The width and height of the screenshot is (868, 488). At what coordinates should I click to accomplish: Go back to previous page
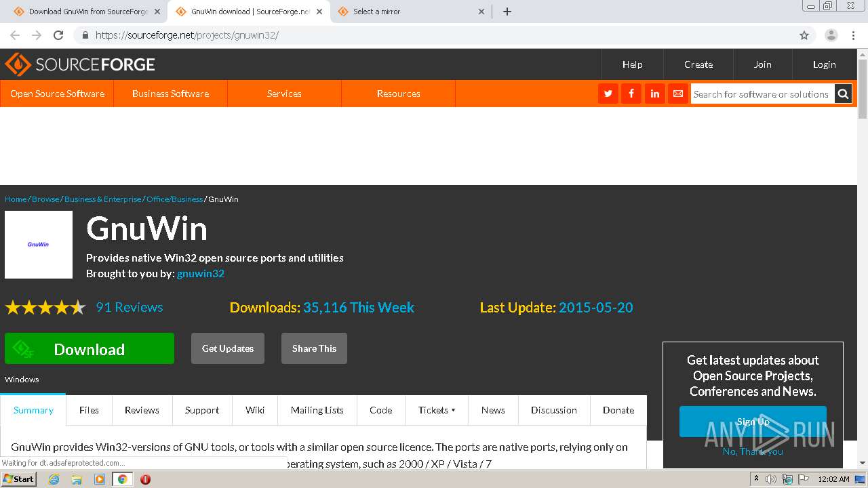pos(15,35)
